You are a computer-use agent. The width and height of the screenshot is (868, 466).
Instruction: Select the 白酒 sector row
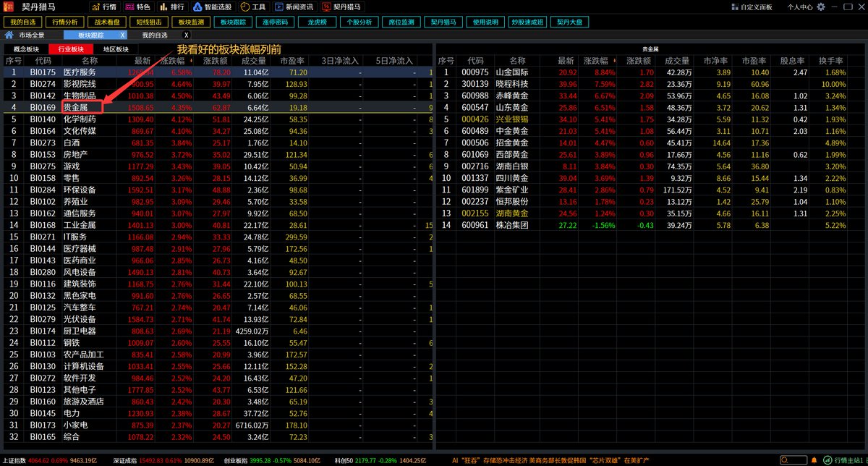tap(217, 143)
